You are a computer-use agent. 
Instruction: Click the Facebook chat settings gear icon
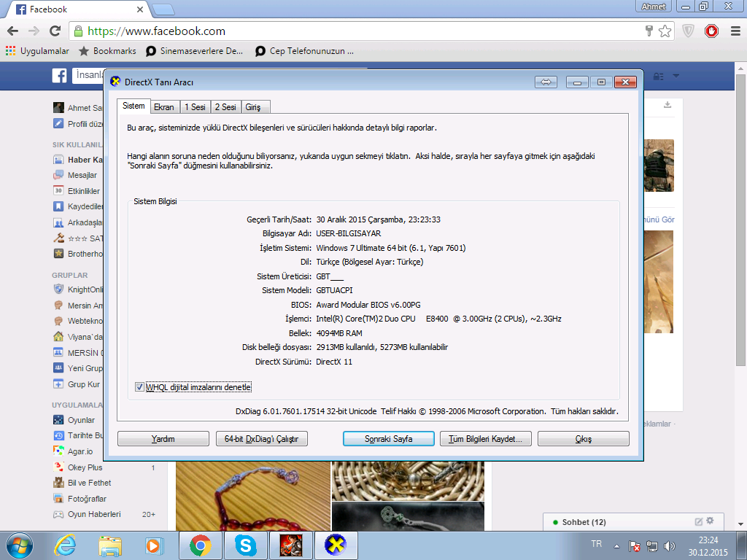coord(710,521)
